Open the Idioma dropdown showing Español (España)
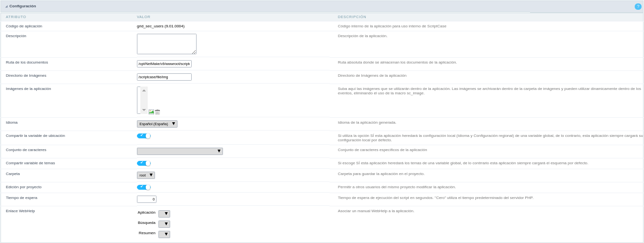Image resolution: width=644 pixels, height=243 pixels. tap(157, 124)
